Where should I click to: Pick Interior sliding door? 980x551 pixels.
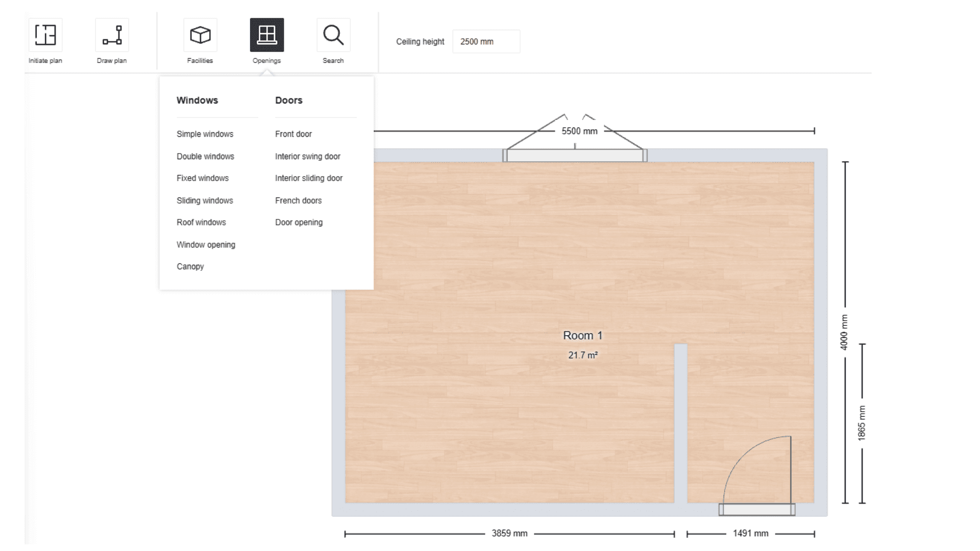coord(309,178)
